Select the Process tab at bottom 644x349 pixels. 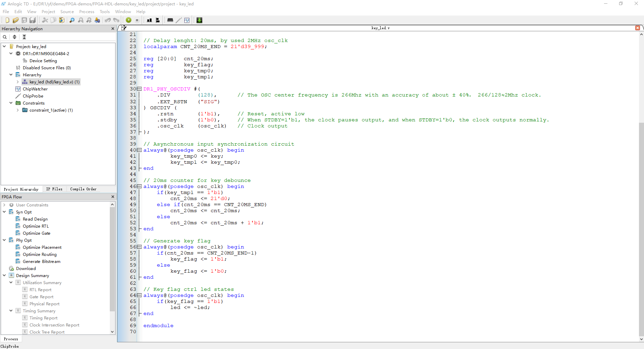coord(11,339)
